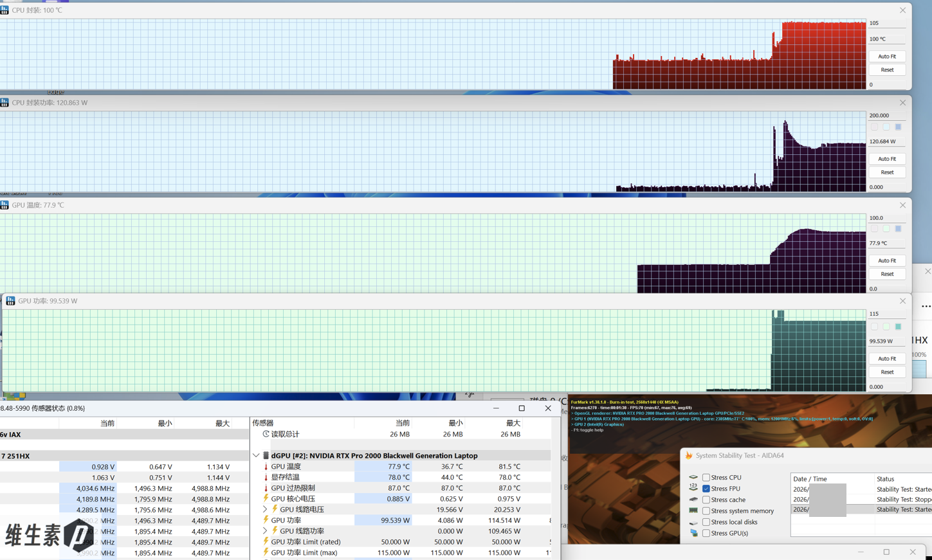This screenshot has height=560, width=932.
Task: Maximize the 传感器状态 sensor window
Action: point(522,408)
